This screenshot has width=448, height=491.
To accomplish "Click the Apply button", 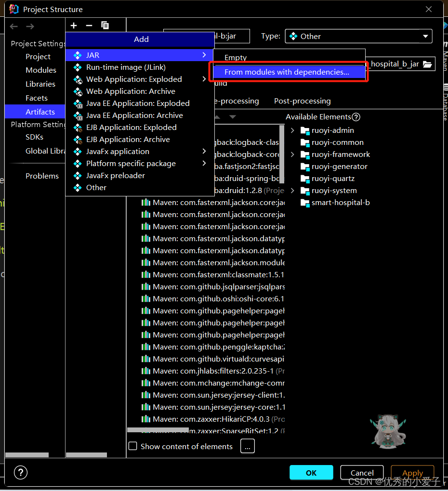I will pyautogui.click(x=413, y=473).
